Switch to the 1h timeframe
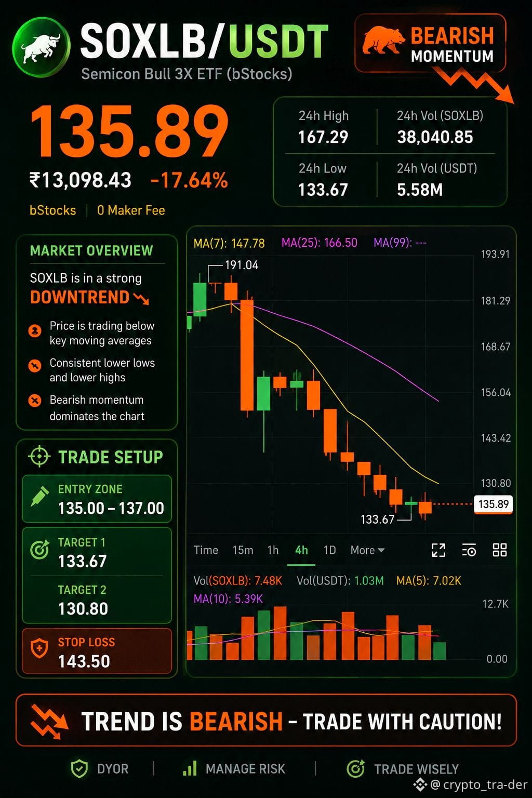The image size is (532, 798). point(273,550)
